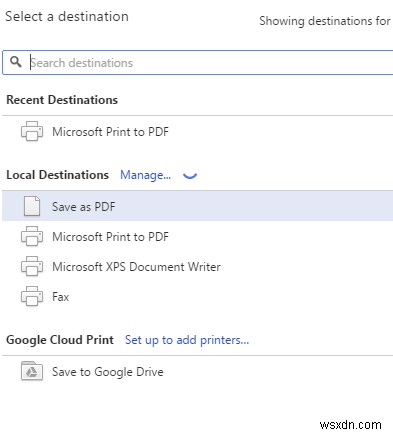The width and height of the screenshot is (393, 435).
Task: Click printer icon beside recent Microsoft Print to PDF
Action: (x=32, y=131)
